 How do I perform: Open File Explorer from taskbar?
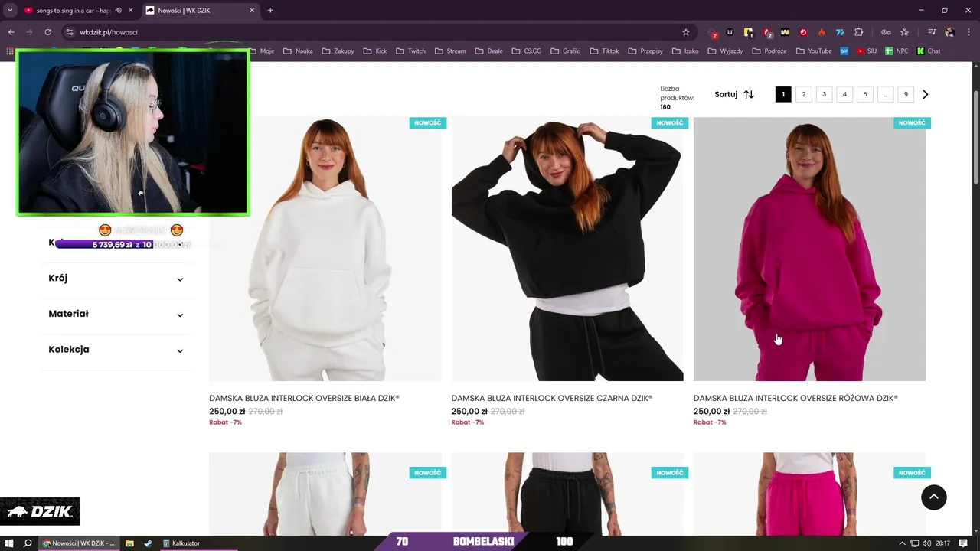(x=129, y=543)
